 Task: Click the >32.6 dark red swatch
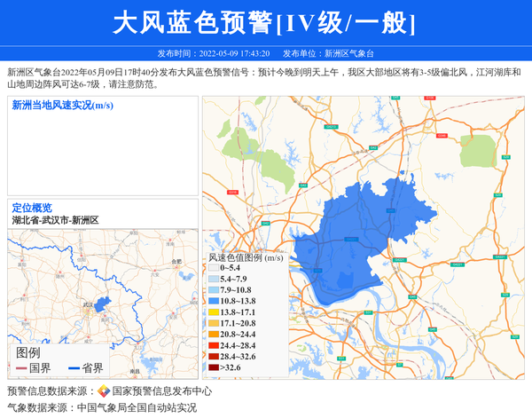(214, 367)
